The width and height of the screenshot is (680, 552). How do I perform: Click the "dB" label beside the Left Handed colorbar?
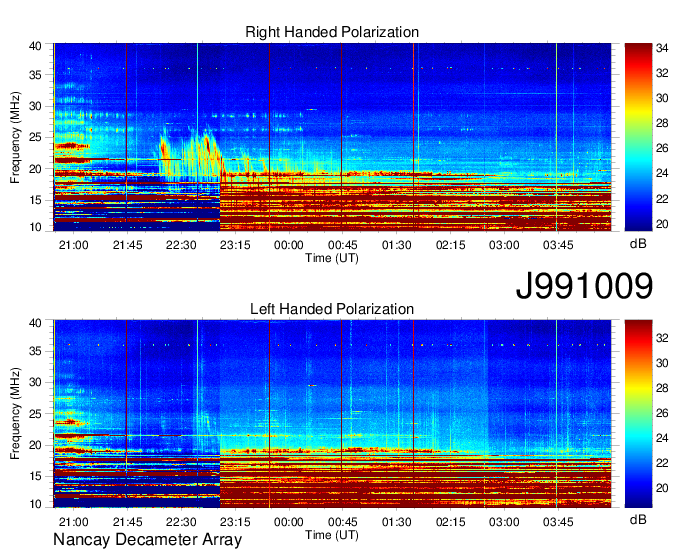pyautogui.click(x=638, y=520)
